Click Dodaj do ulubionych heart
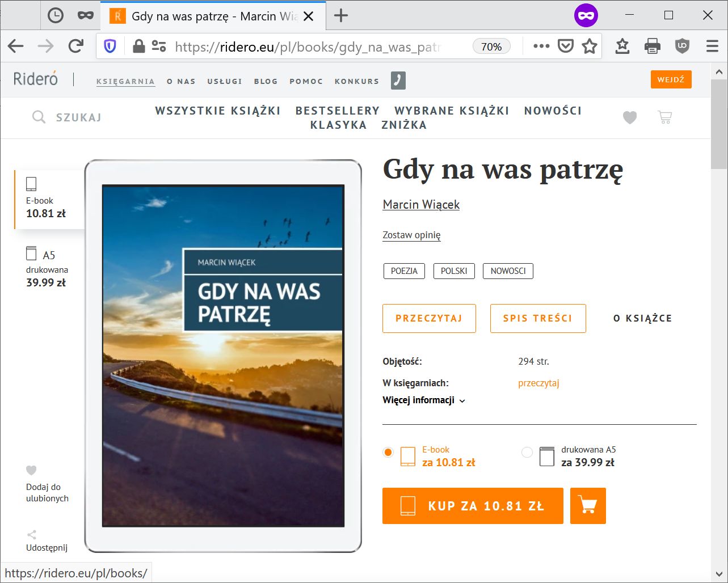Viewport: 728px width, 583px height. coord(32,470)
